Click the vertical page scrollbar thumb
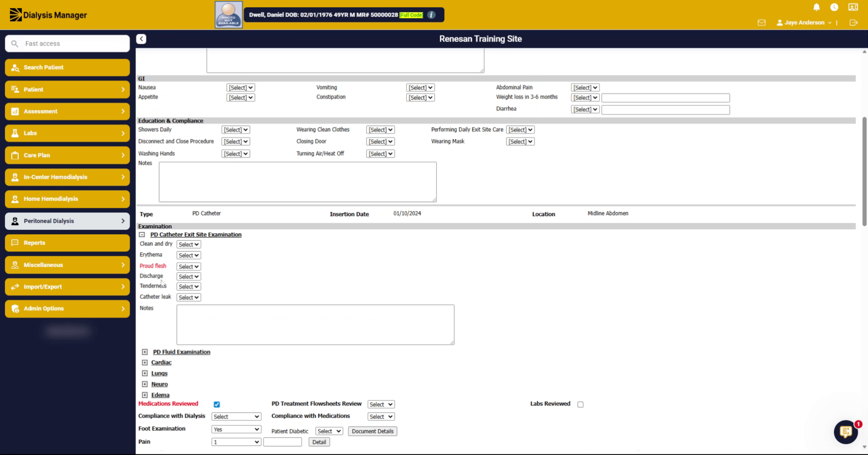Image resolution: width=868 pixels, height=455 pixels. 864,172
